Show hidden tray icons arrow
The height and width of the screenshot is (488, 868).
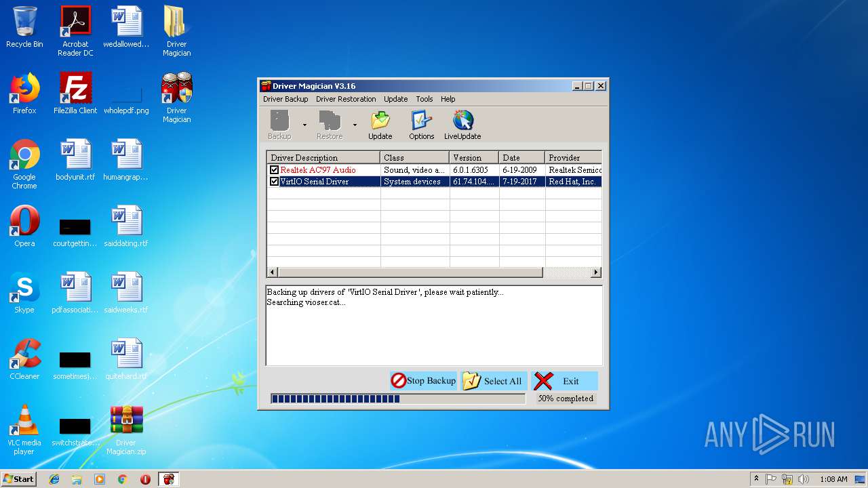coord(756,479)
